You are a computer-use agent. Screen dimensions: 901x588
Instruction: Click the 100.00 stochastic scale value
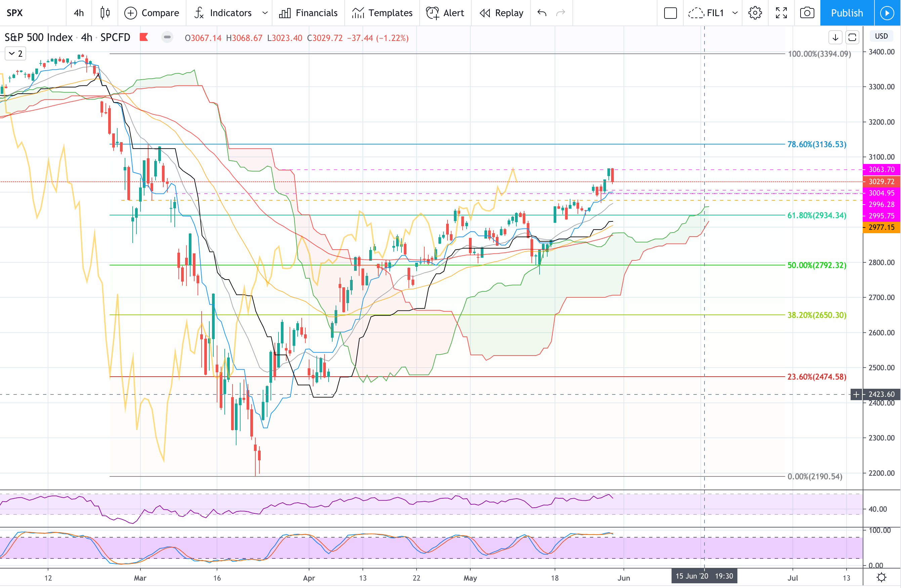[x=879, y=530]
